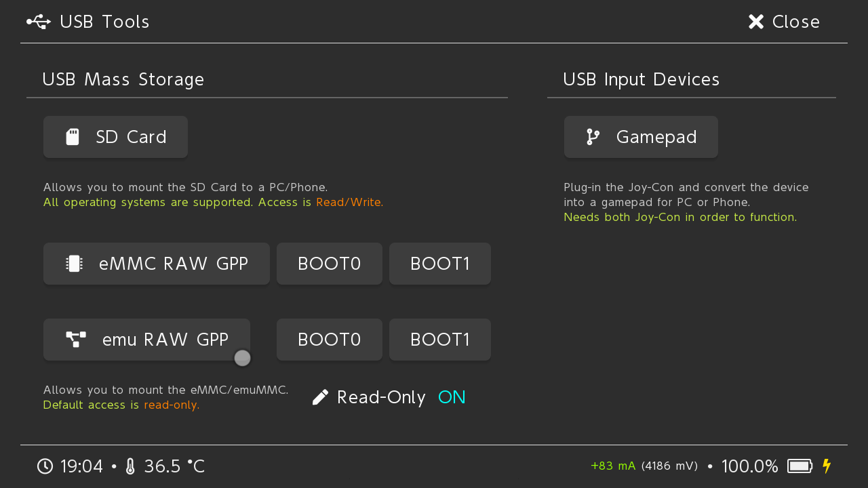Screen dimensions: 868x488
Task: Click the battery icon in status bar
Action: [x=800, y=466]
